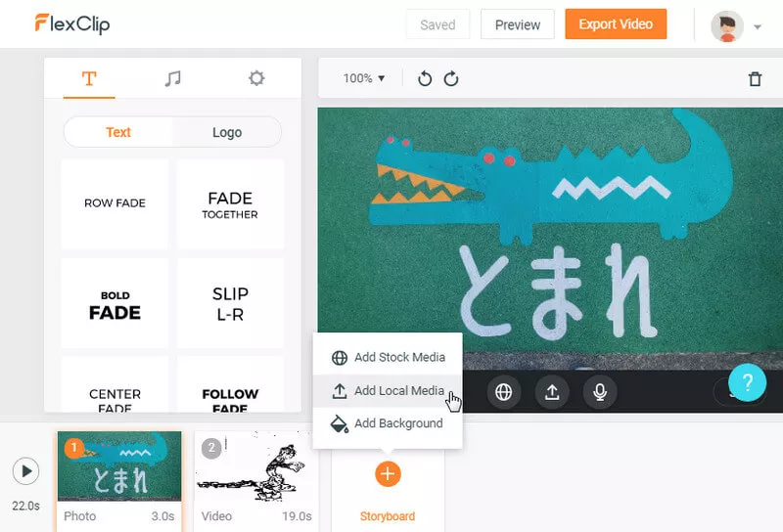The image size is (783, 532).
Task: Open the Text tab with T icon
Action: coord(89,78)
